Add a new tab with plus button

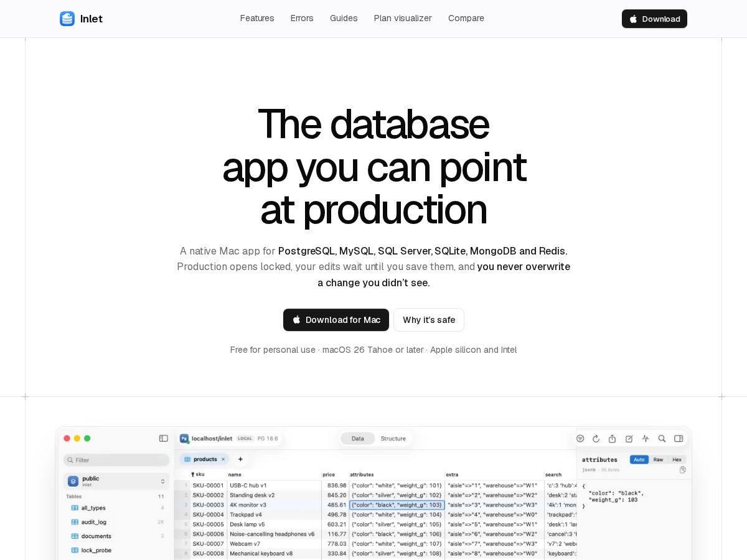(240, 459)
